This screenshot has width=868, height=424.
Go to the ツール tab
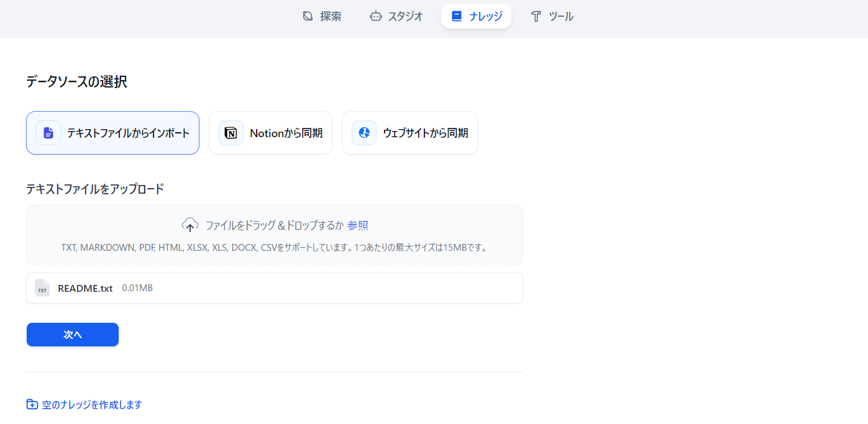[552, 16]
